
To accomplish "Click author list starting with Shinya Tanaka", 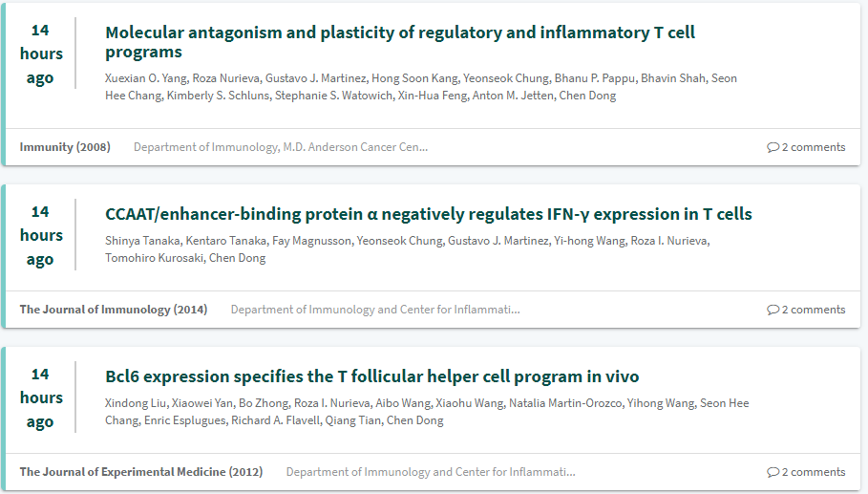I will pyautogui.click(x=407, y=249).
